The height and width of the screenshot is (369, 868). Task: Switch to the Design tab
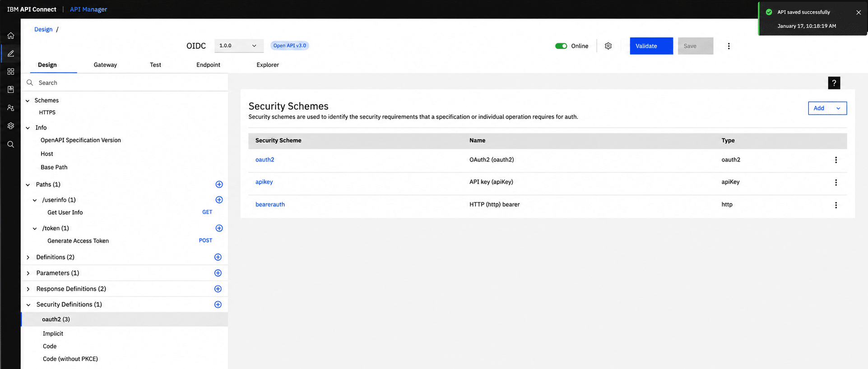pos(47,65)
